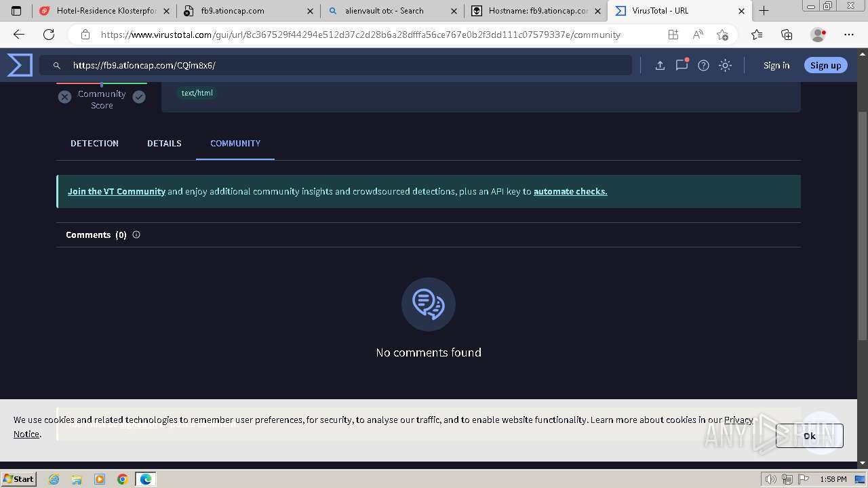The height and width of the screenshot is (488, 868).
Task: Click the VirusTotal logo icon
Action: coord(20,65)
